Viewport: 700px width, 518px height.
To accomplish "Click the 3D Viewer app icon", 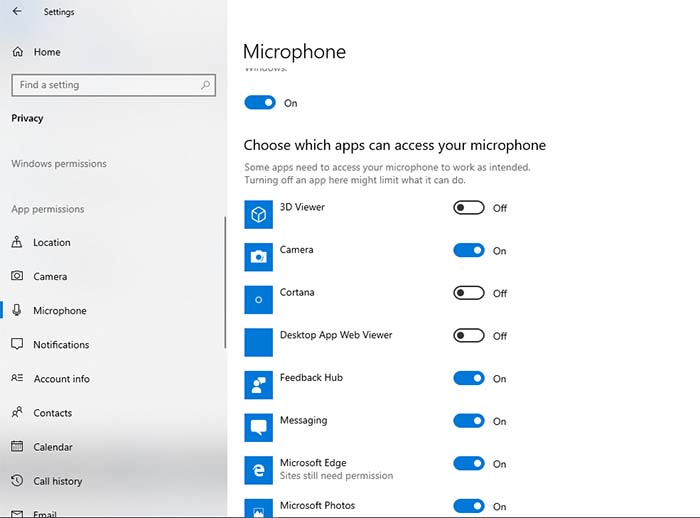I will pos(258,214).
